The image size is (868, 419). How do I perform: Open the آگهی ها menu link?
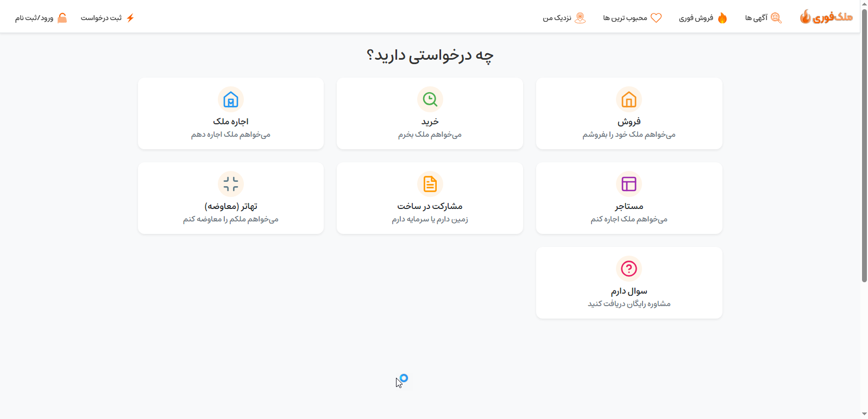click(756, 18)
